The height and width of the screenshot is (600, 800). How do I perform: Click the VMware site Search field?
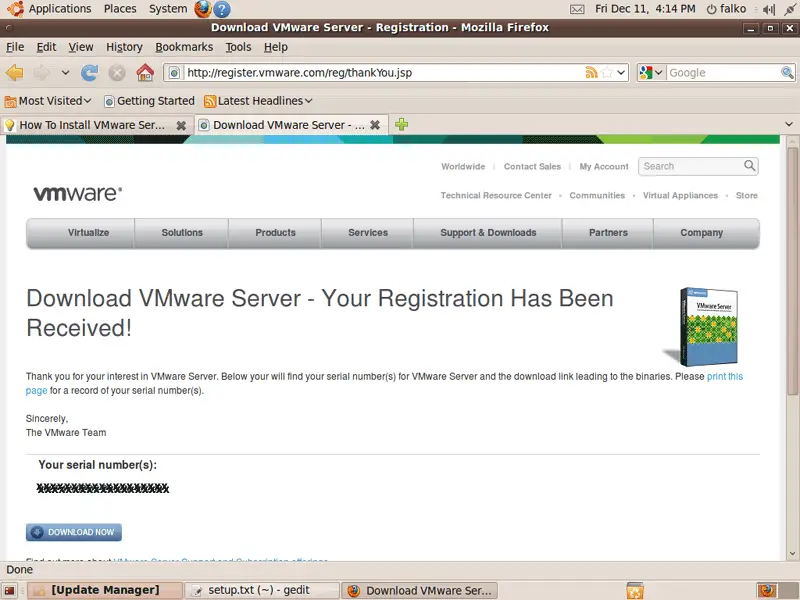pos(691,166)
